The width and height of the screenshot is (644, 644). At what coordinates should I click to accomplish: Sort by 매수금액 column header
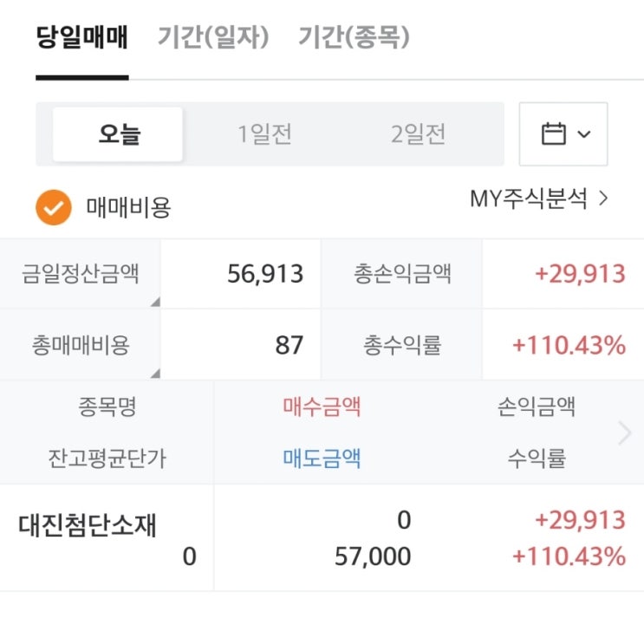click(322, 407)
